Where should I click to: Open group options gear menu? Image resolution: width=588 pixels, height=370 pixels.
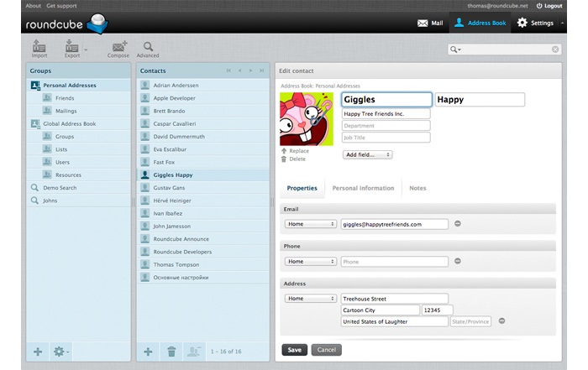coord(60,352)
